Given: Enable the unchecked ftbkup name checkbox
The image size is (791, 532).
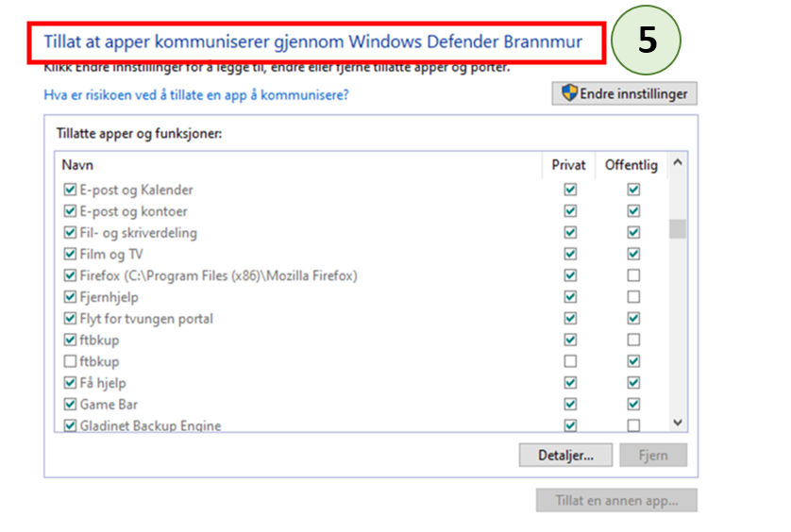Looking at the screenshot, I should [70, 361].
